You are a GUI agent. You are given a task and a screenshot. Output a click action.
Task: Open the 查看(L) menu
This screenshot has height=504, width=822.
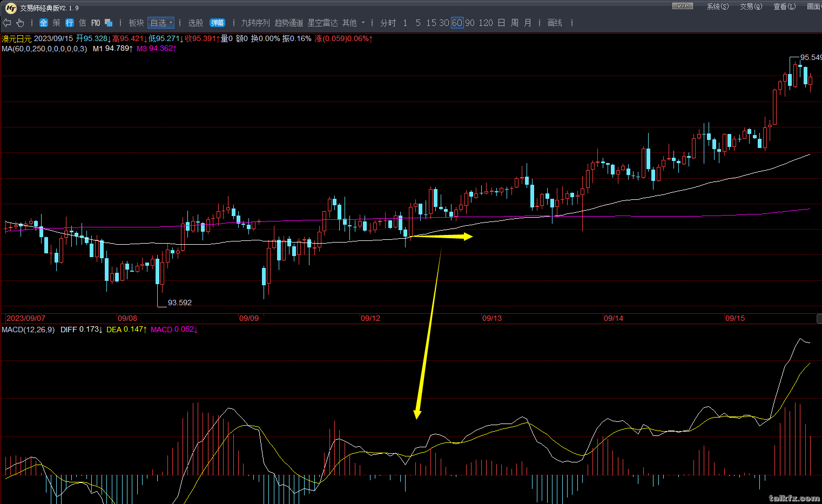[x=784, y=6]
